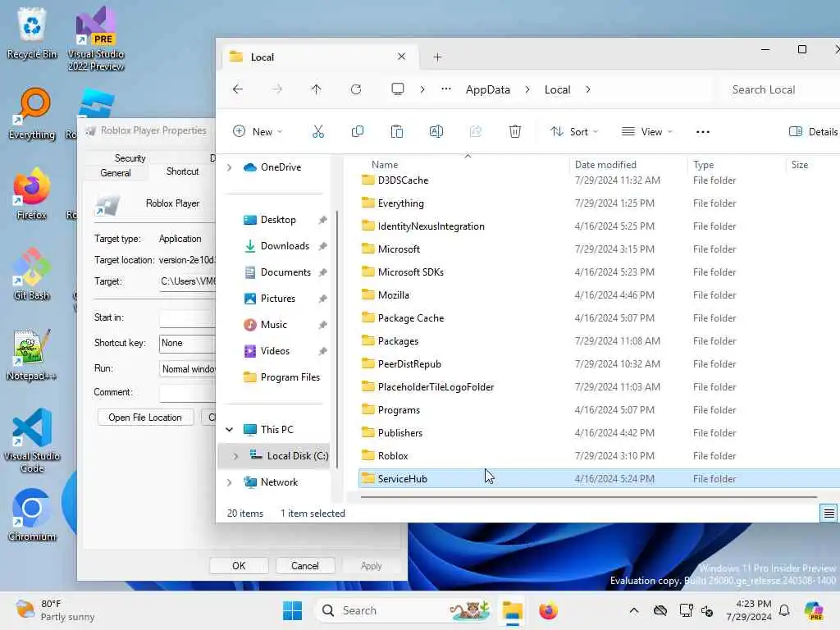
Task: Select Visual Studio 2022 Preview desktop icon
Action: tap(96, 39)
